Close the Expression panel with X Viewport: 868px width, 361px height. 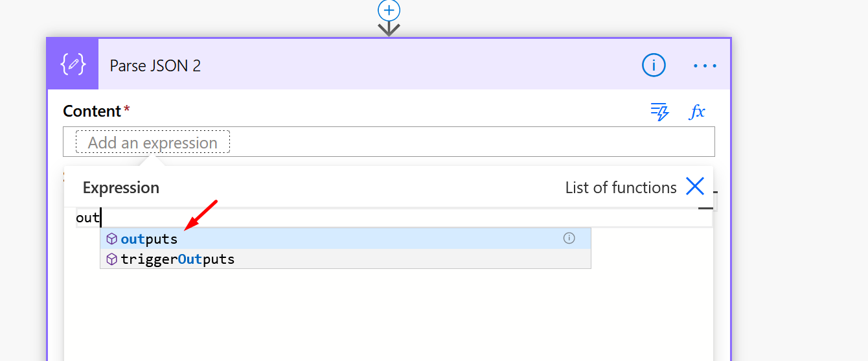pyautogui.click(x=695, y=187)
